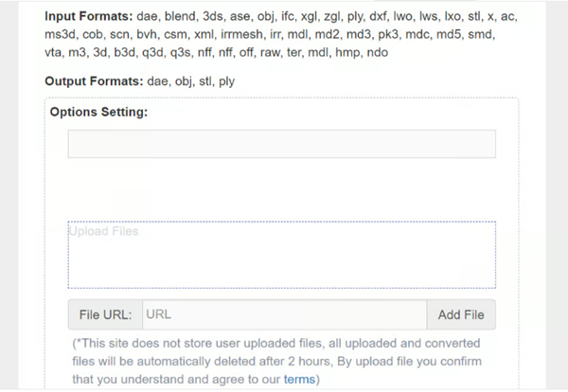Click the Options Setting heading
This screenshot has width=568, height=392.
[x=98, y=112]
